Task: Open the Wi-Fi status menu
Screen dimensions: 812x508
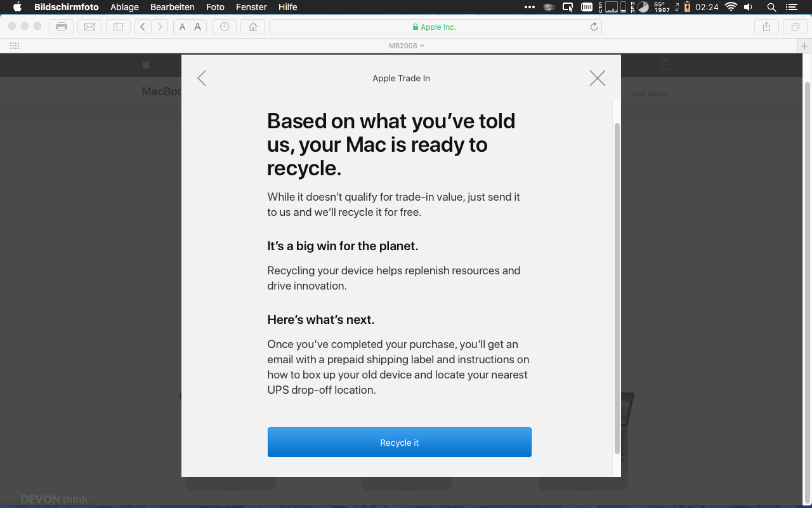Action: (731, 7)
